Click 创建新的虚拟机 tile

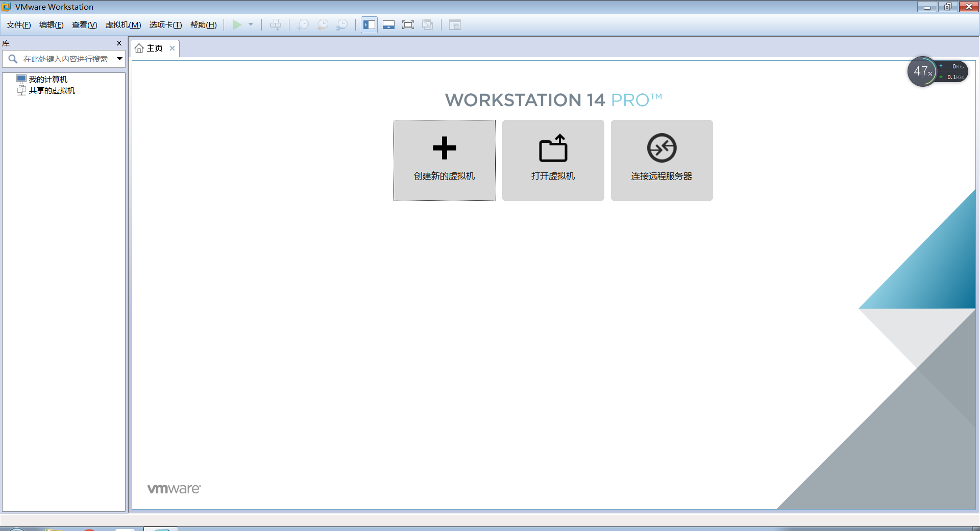tap(444, 160)
